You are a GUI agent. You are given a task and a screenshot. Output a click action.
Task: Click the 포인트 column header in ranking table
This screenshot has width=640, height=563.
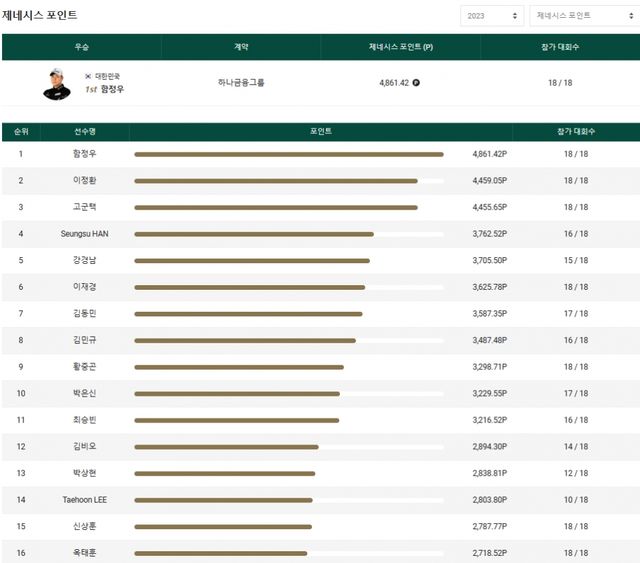pos(320,131)
